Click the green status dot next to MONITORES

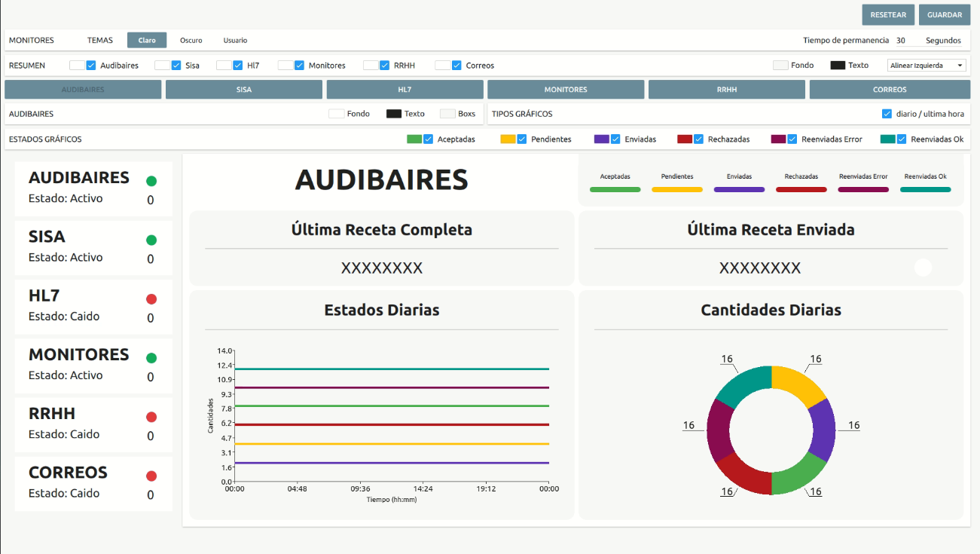(151, 358)
